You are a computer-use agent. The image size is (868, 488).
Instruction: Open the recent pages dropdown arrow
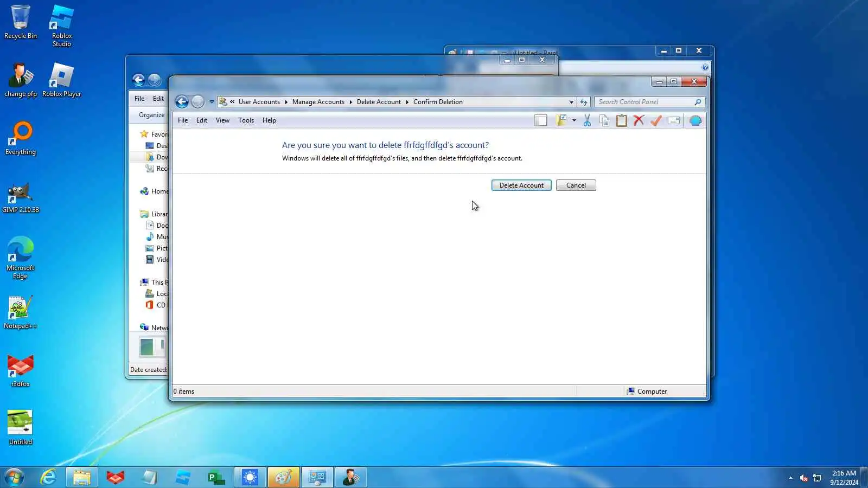(x=212, y=102)
